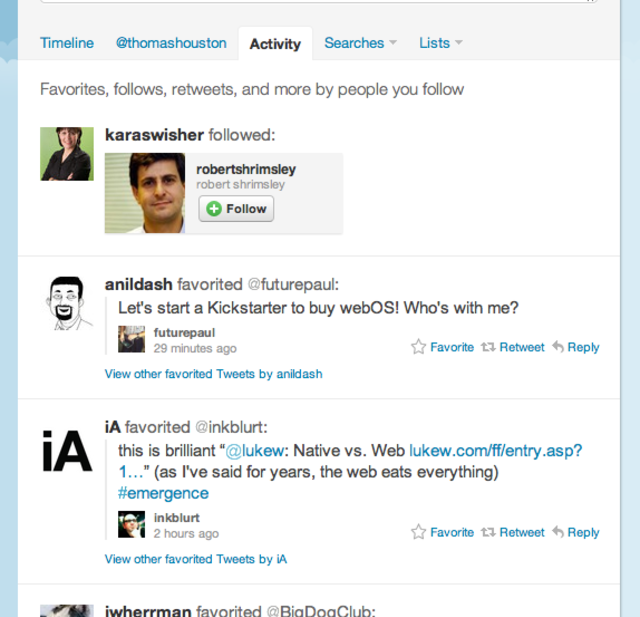The width and height of the screenshot is (640, 617).
Task: Open the @lukew mention link
Action: point(254,451)
